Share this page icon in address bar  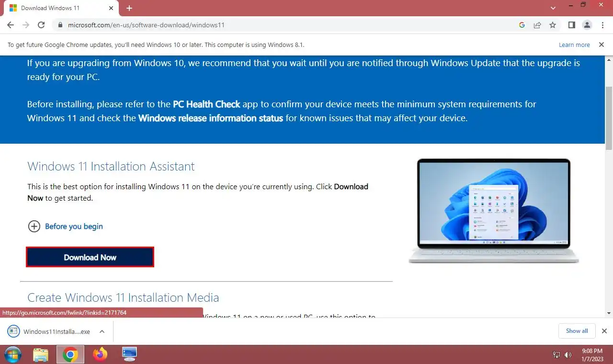click(537, 25)
